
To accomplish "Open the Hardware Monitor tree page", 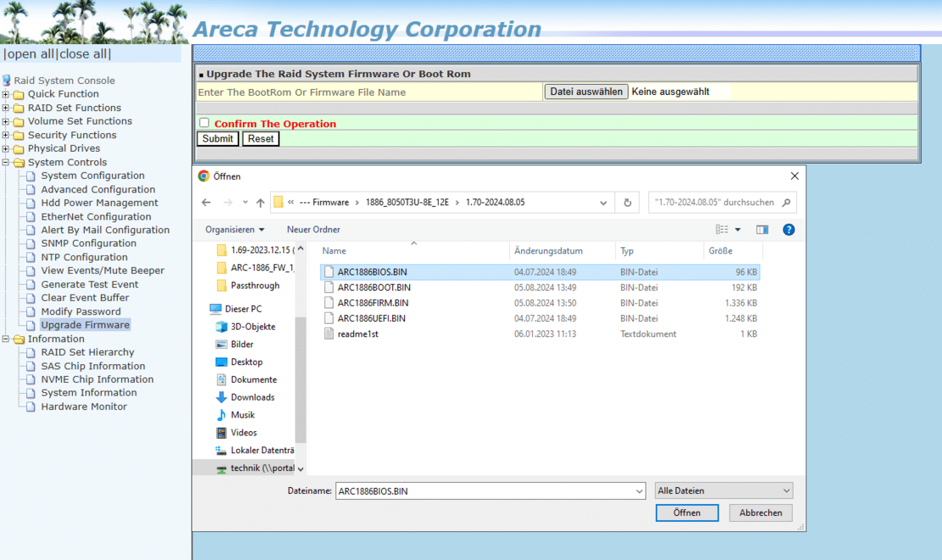I will click(83, 406).
